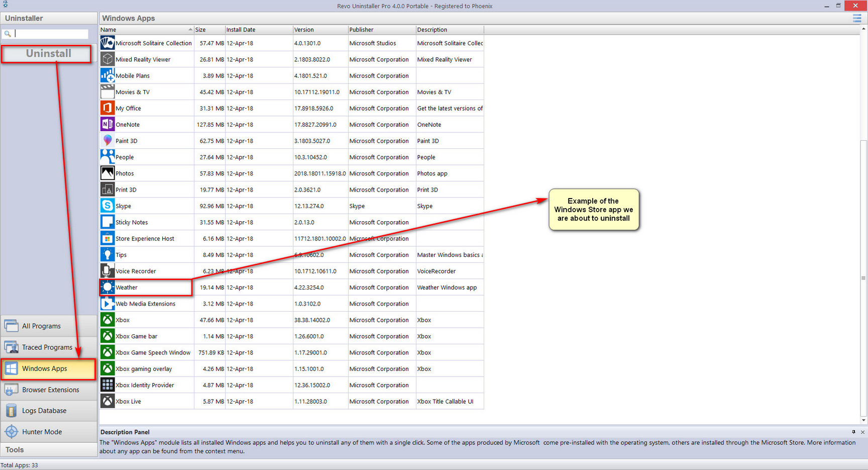Select the Tips lightbulb icon

coord(107,255)
